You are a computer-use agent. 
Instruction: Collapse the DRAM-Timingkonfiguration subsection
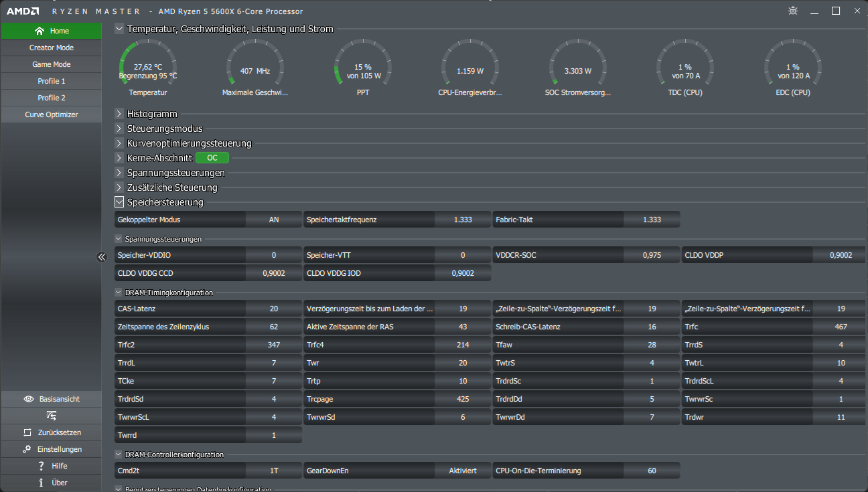(119, 293)
